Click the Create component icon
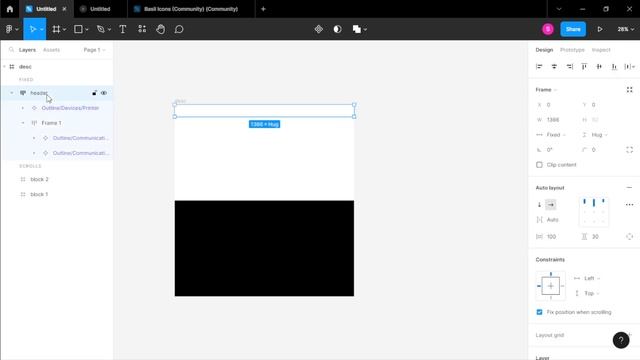Image resolution: width=640 pixels, height=360 pixels. [319, 29]
